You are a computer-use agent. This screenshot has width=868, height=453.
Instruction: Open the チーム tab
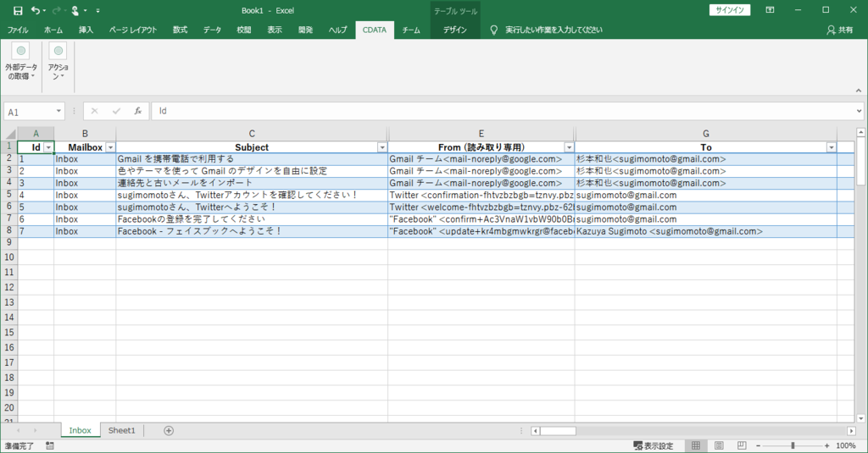tap(411, 30)
